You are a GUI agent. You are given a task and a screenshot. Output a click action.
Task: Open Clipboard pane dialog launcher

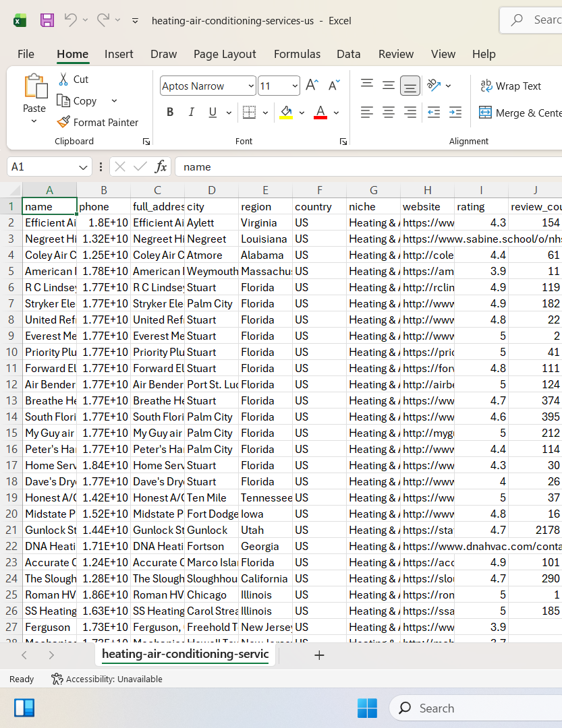click(x=146, y=142)
